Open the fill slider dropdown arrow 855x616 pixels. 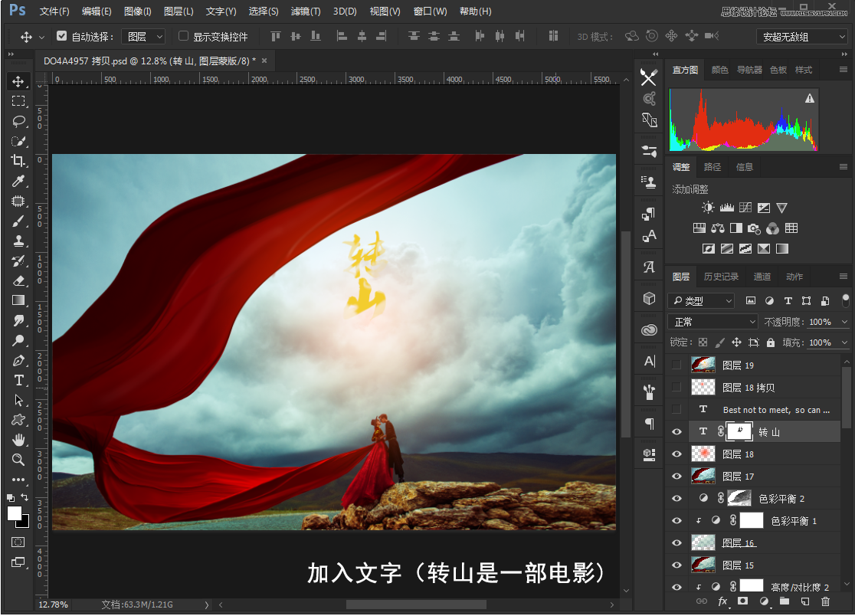pos(844,342)
